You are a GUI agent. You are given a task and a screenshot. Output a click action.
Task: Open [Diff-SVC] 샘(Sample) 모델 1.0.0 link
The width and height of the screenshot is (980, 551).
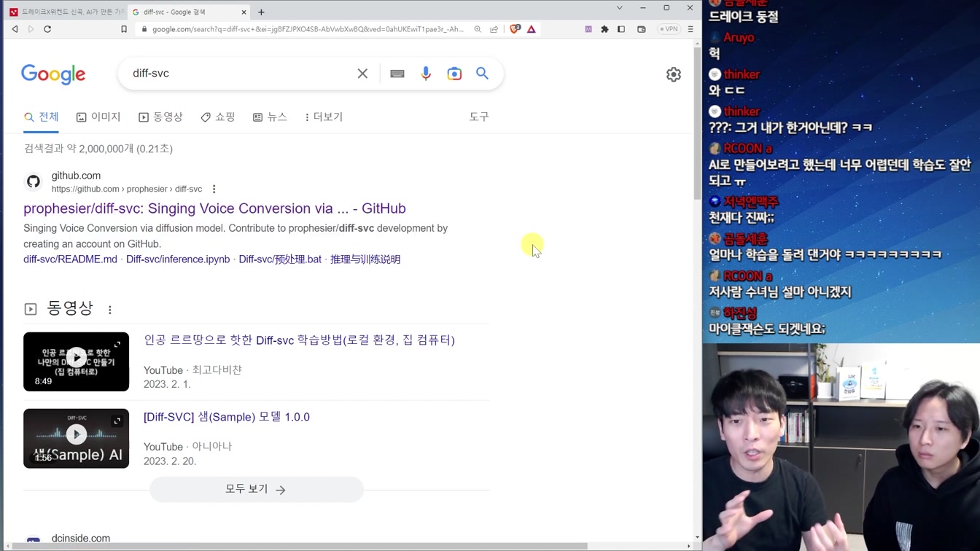point(227,417)
